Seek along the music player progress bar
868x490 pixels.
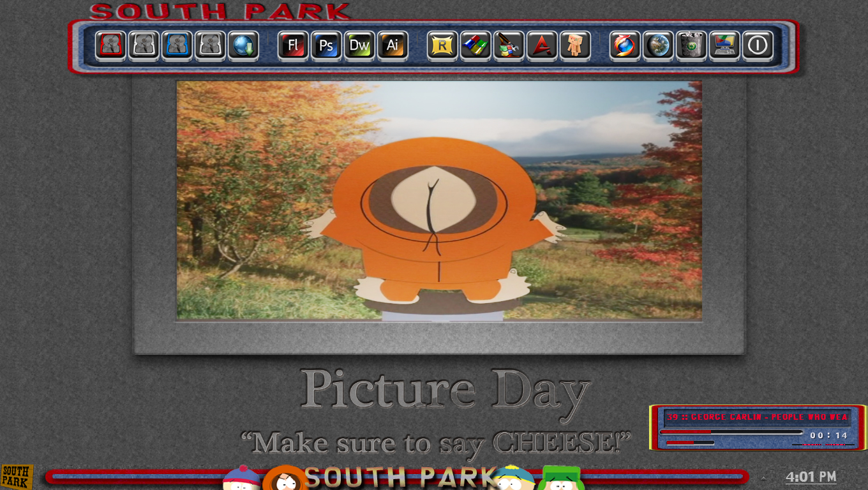731,432
